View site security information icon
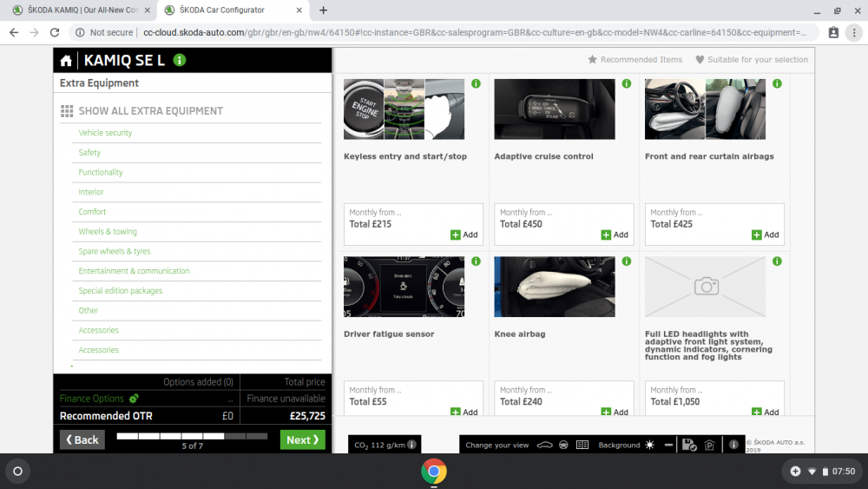 pos(80,33)
